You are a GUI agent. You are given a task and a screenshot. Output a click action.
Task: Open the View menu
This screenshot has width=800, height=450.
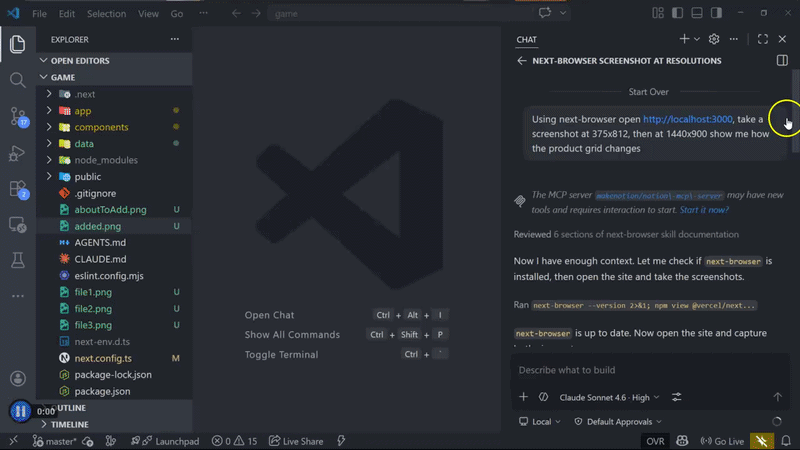click(148, 14)
